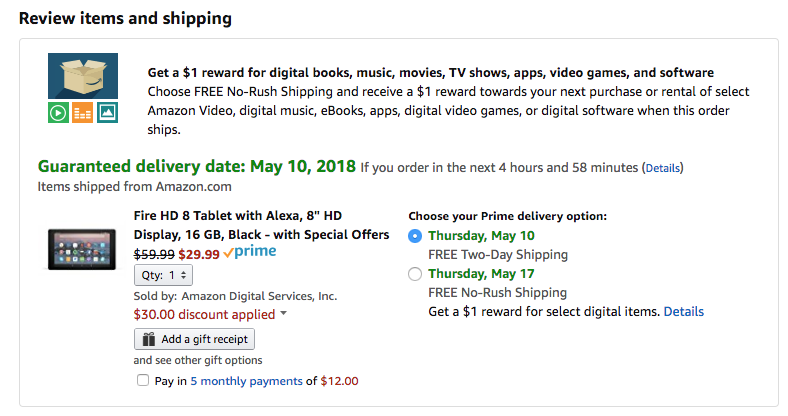
Task: Open Details link beside the order countdown
Action: point(662,168)
